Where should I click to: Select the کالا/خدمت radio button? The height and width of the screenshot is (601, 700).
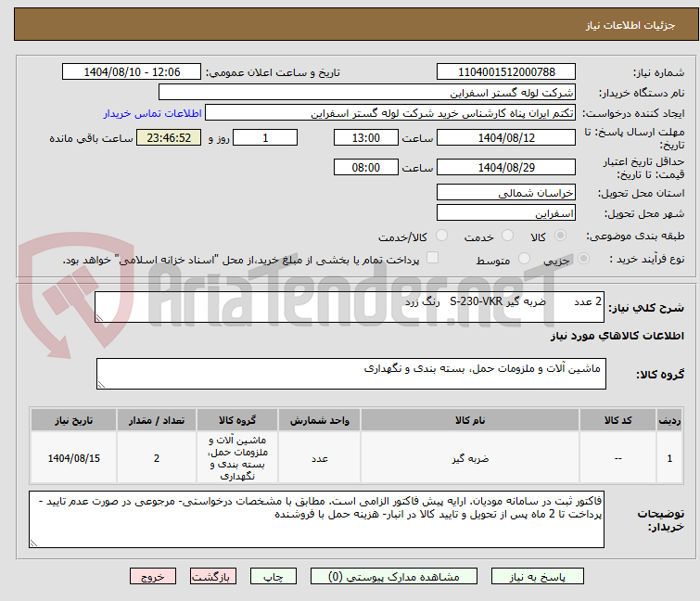coord(441,236)
